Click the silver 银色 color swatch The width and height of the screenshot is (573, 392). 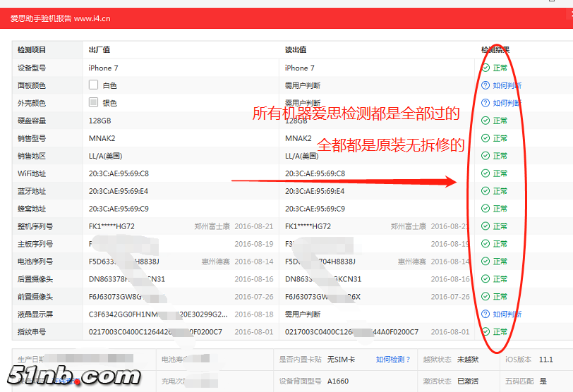[93, 103]
